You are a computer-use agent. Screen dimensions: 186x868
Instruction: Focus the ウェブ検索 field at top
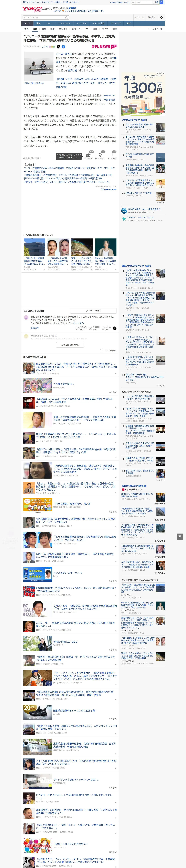[142, 2]
